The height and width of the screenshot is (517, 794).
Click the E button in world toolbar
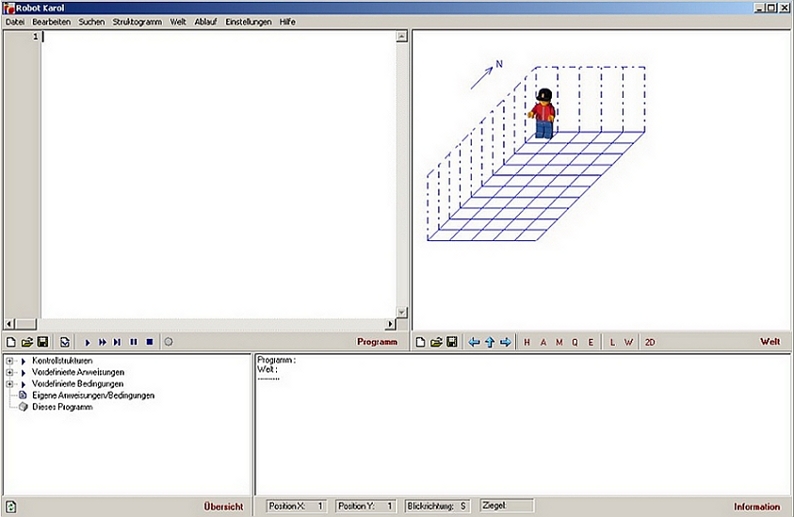pyautogui.click(x=590, y=342)
